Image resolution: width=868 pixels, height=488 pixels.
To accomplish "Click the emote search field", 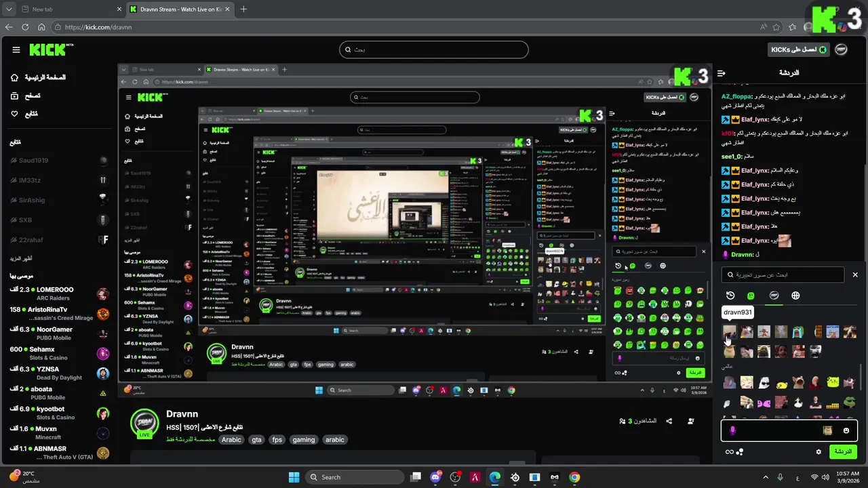I will 783,274.
